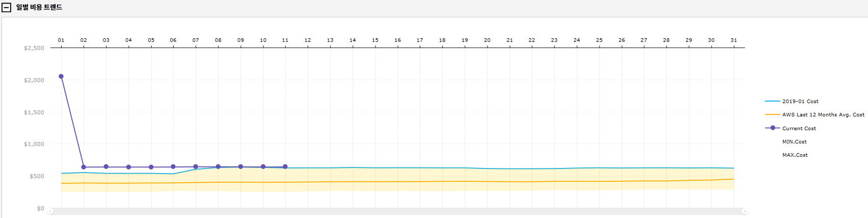Toggle the MAX.Cost legend entry

[x=795, y=155]
